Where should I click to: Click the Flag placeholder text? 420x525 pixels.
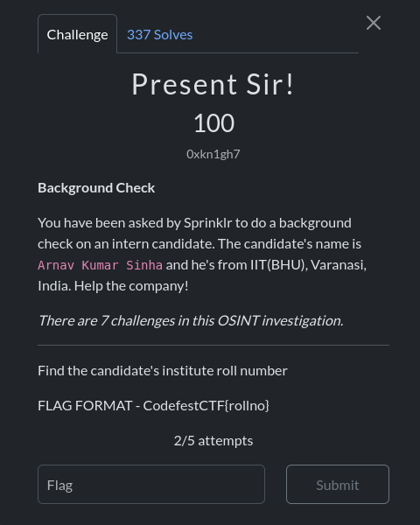(59, 486)
